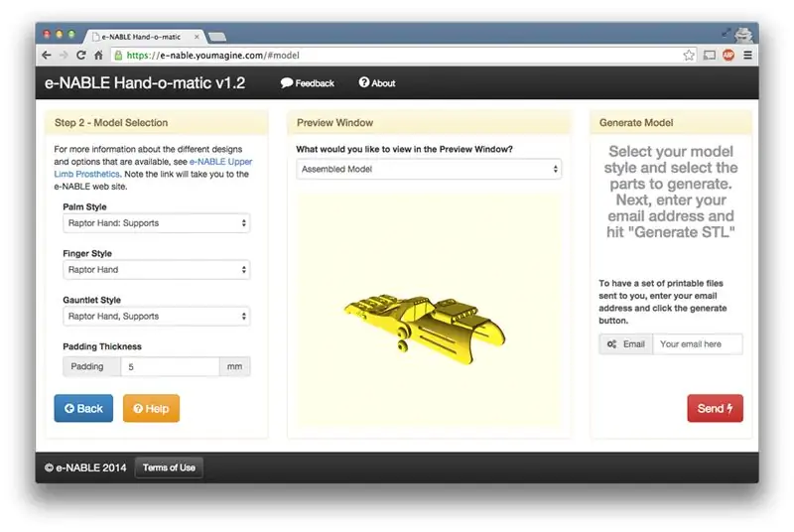Open the Palm Style dropdown

157,223
